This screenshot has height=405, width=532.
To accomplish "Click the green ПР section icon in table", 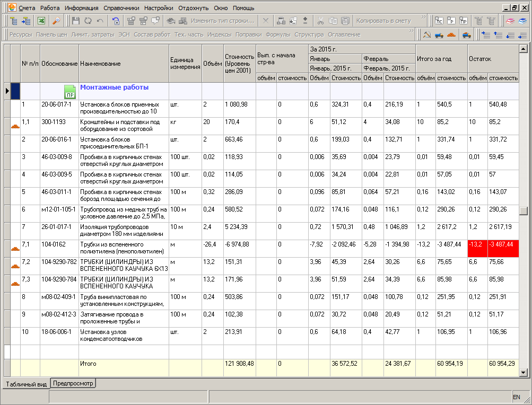I will pos(69,92).
